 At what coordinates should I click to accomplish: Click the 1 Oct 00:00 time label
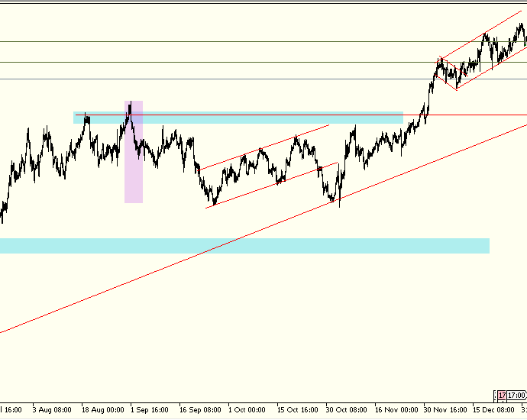247,410
